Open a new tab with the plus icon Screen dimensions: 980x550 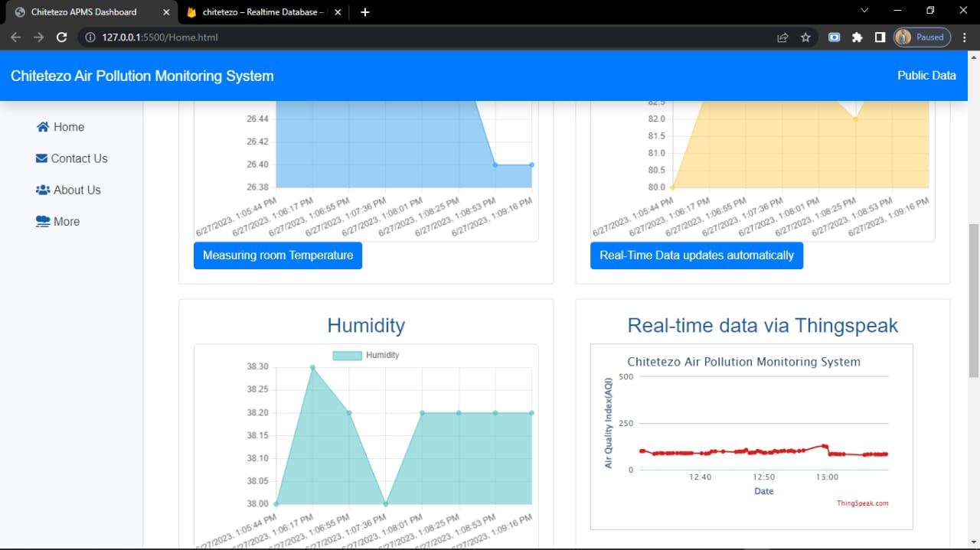[365, 12]
